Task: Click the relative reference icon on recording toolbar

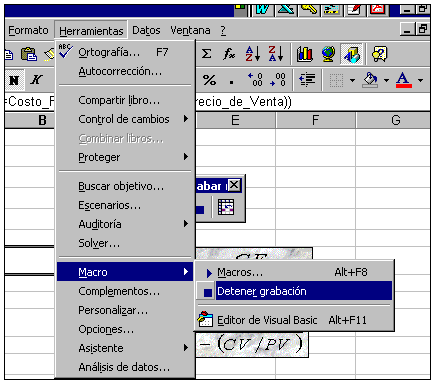Action: [226, 207]
